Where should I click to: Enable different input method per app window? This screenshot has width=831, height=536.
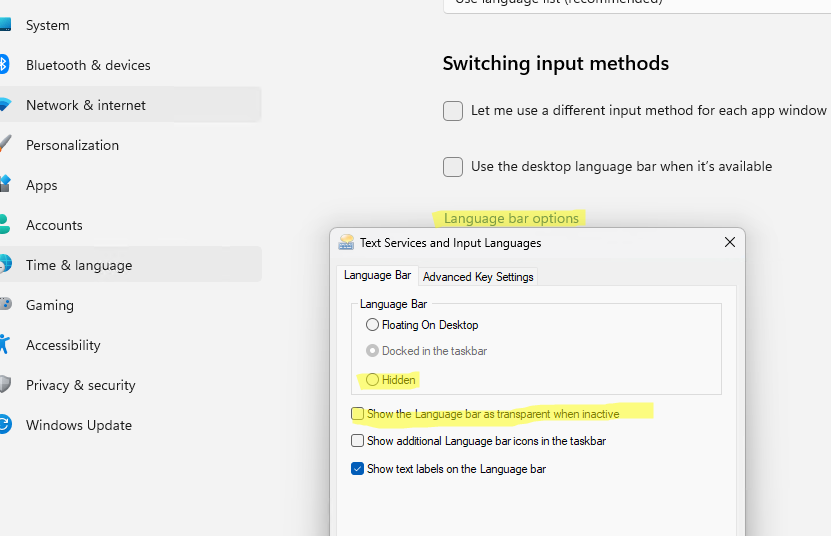tap(453, 111)
